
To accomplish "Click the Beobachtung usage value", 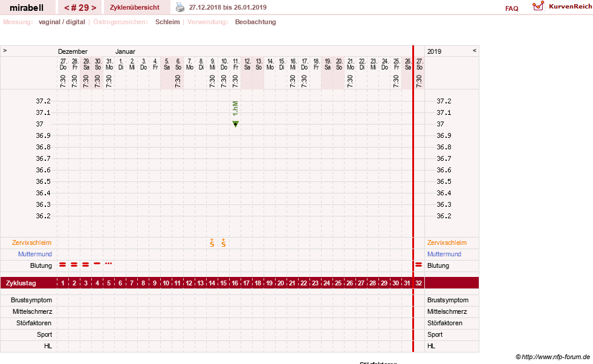I will 256,22.
